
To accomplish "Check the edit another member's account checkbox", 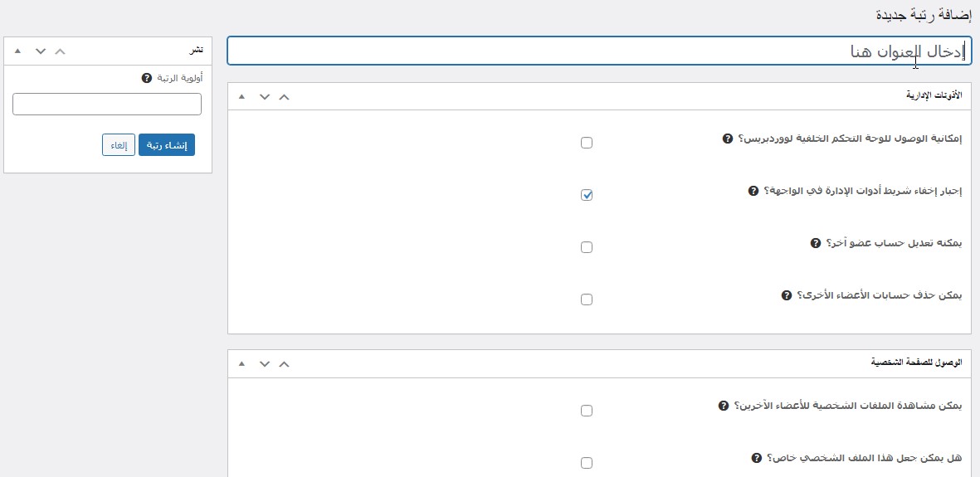I will (x=587, y=247).
